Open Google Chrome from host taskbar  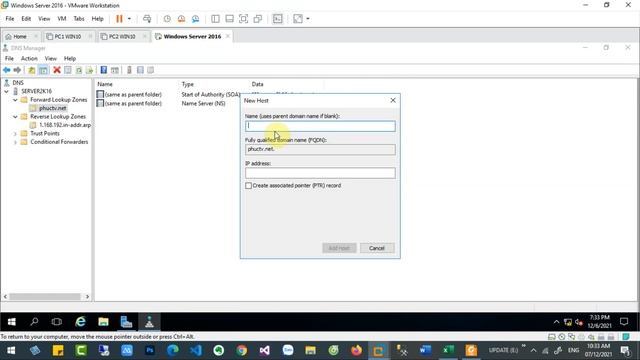tap(242, 350)
